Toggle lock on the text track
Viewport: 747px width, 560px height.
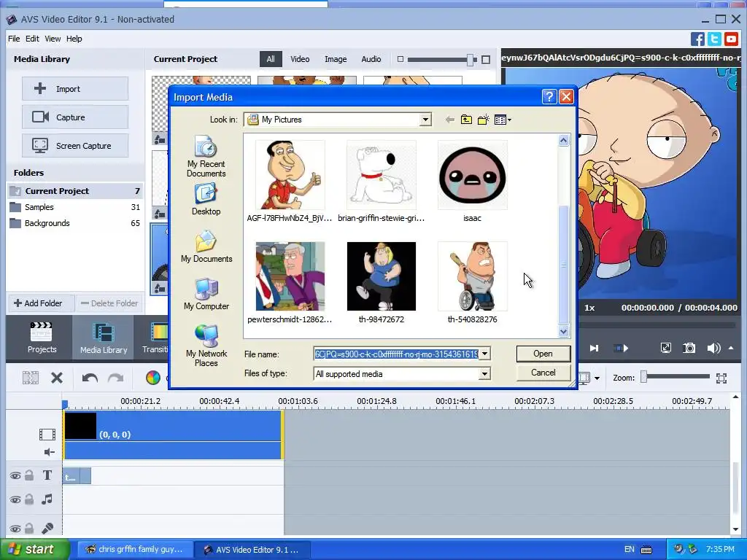click(x=29, y=475)
